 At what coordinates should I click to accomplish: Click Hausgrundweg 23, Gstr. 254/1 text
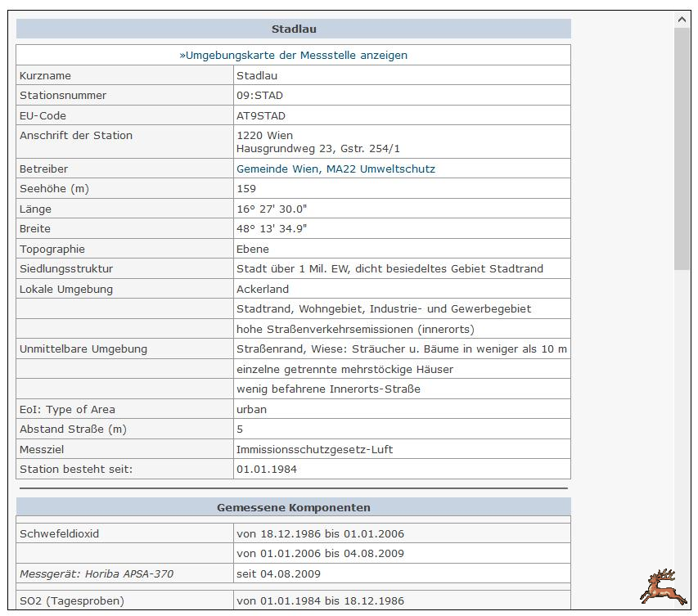318,149
